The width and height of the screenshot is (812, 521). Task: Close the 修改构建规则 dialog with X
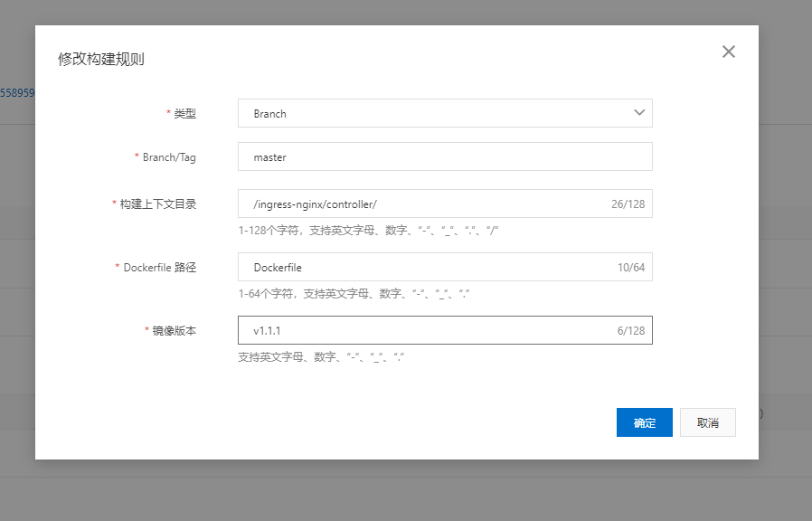[729, 52]
